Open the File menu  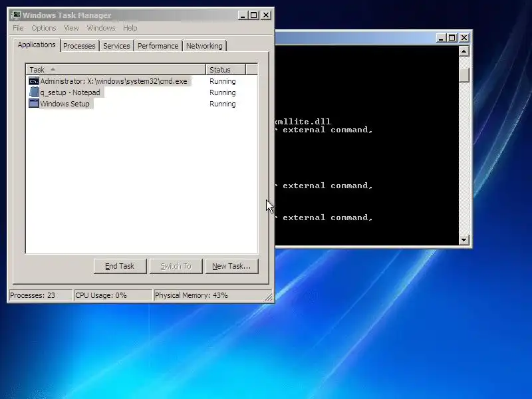pyautogui.click(x=18, y=28)
